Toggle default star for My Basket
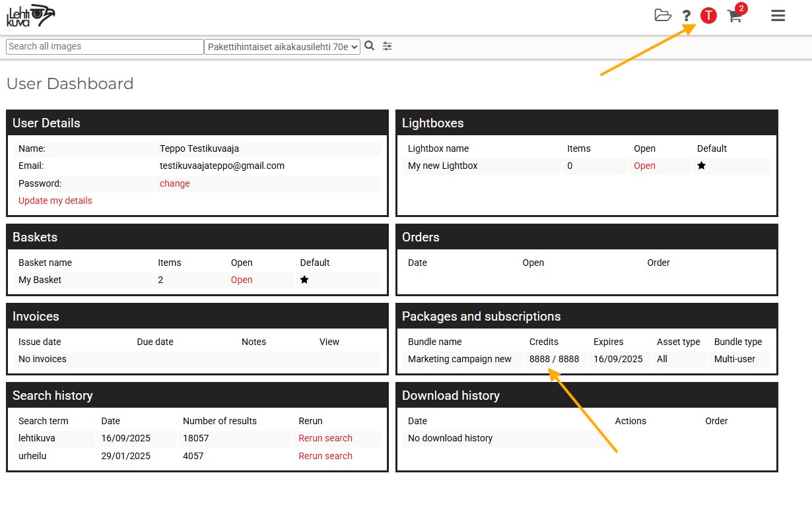The image size is (812, 506). [x=304, y=280]
